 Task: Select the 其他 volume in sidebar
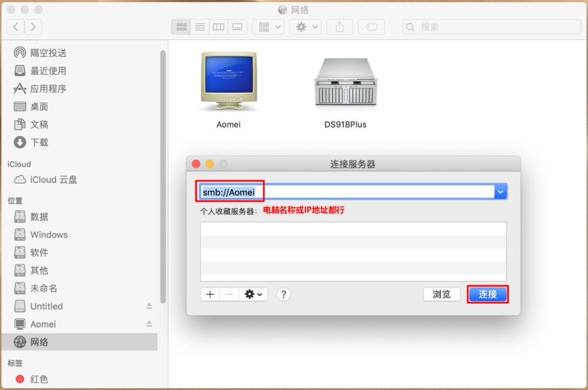point(79,270)
